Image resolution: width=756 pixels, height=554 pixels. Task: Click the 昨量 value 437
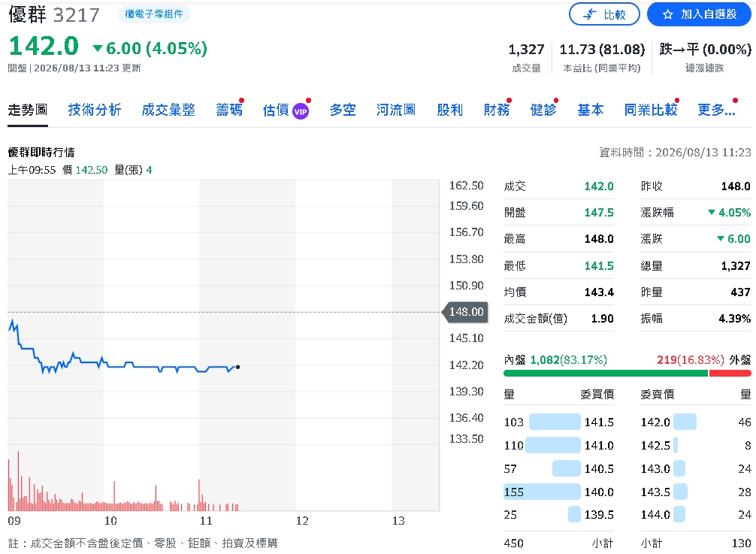(740, 292)
